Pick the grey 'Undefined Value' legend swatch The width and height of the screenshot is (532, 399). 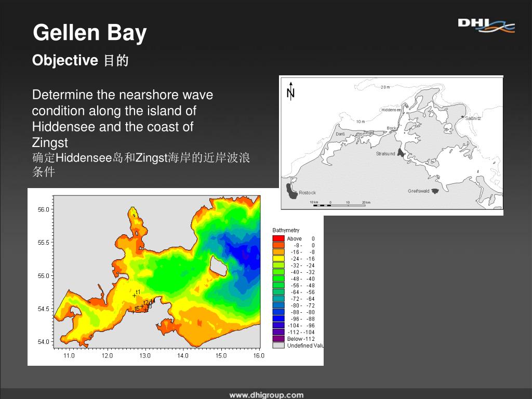click(278, 345)
